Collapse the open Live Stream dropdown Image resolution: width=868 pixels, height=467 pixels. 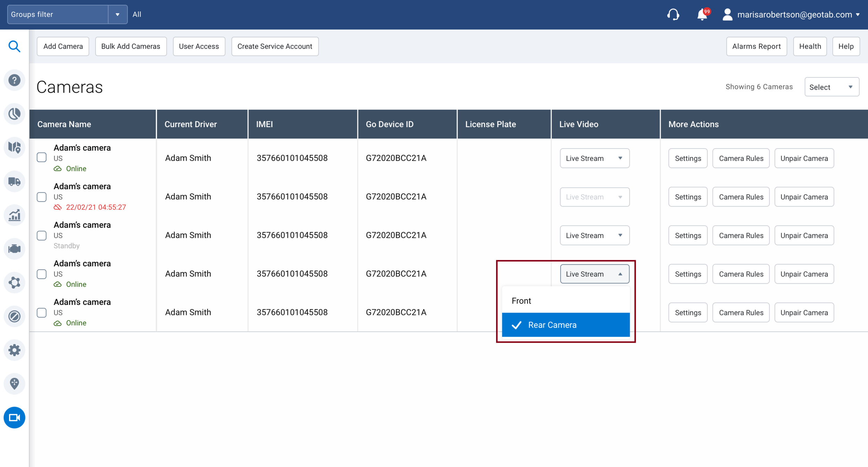(x=594, y=274)
